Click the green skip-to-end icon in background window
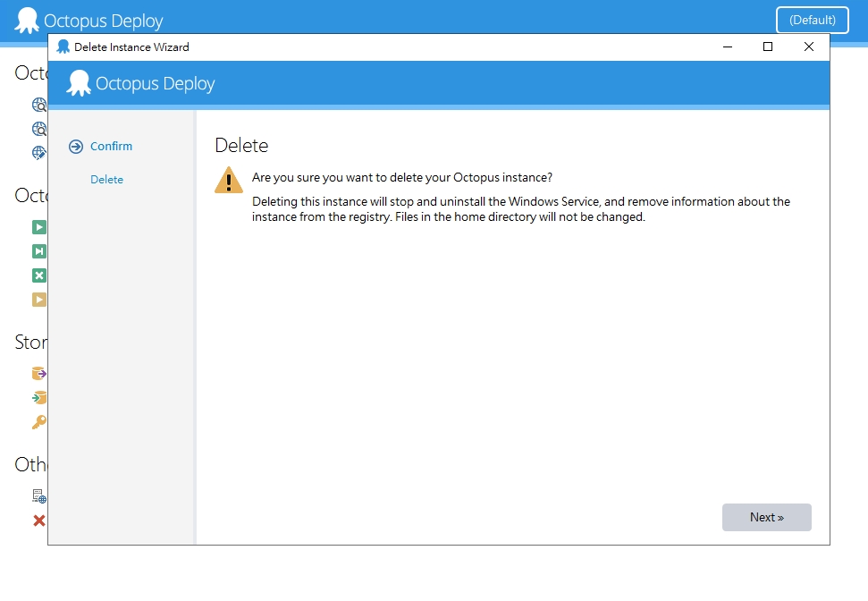Image resolution: width=868 pixels, height=601 pixels. tap(39, 251)
